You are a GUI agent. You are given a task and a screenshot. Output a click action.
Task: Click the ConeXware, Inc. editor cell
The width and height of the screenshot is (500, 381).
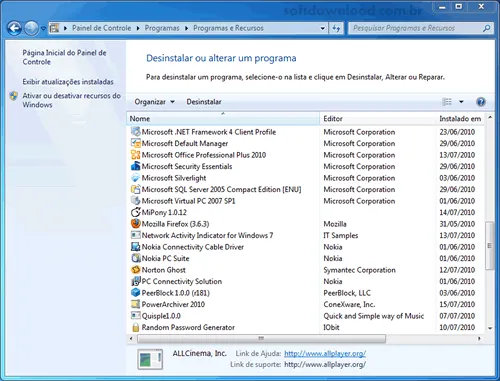pyautogui.click(x=349, y=304)
